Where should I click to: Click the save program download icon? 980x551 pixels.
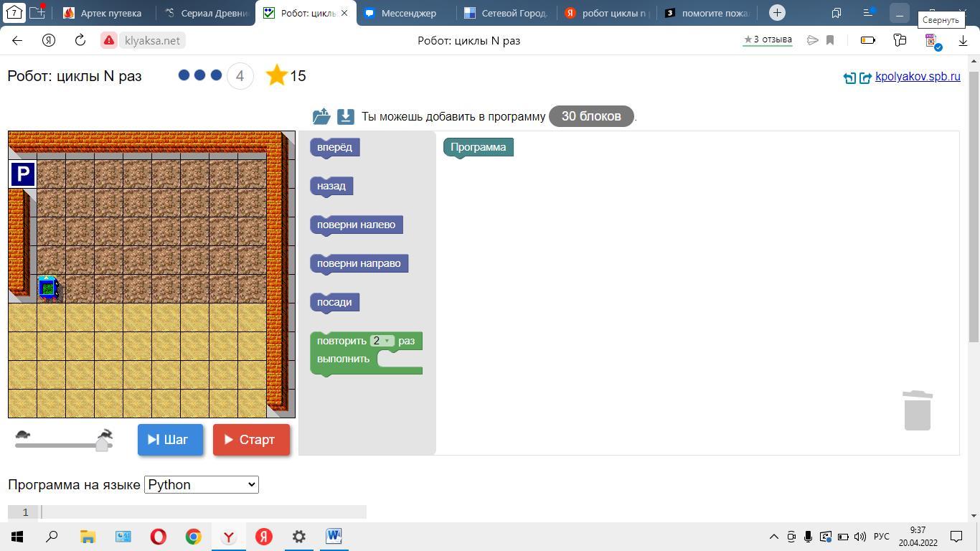pyautogui.click(x=345, y=116)
